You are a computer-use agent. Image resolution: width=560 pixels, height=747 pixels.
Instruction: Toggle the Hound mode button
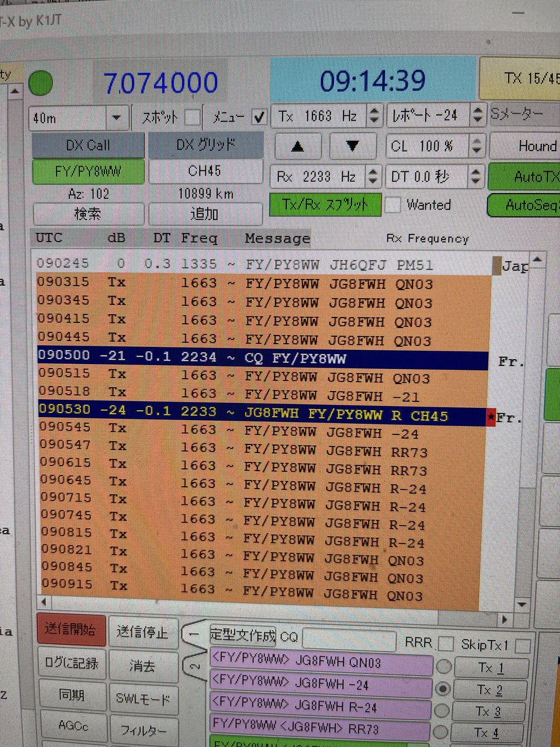526,146
